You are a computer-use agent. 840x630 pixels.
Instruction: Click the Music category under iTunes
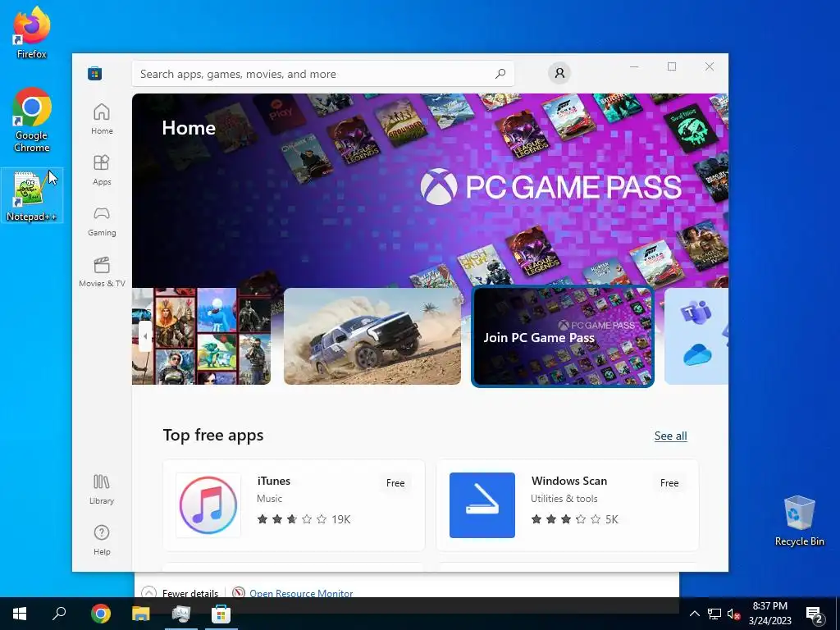269,498
